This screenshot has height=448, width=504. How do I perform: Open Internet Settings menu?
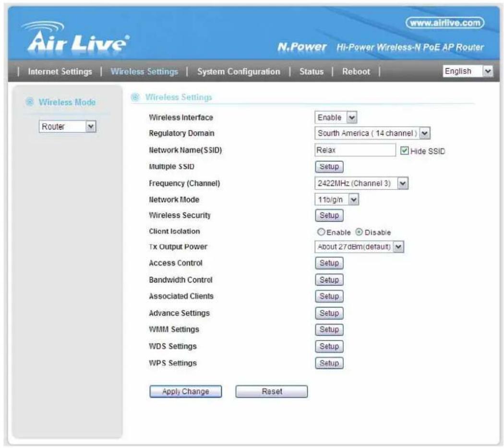[x=60, y=71]
